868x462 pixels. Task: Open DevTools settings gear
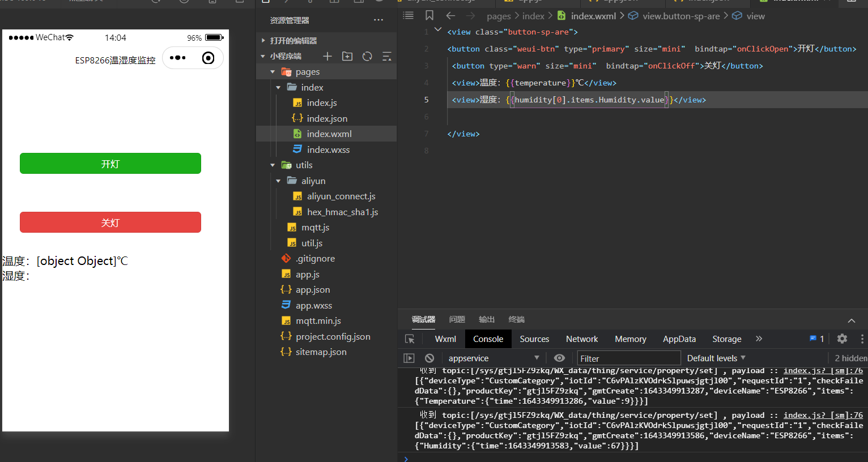tap(842, 339)
